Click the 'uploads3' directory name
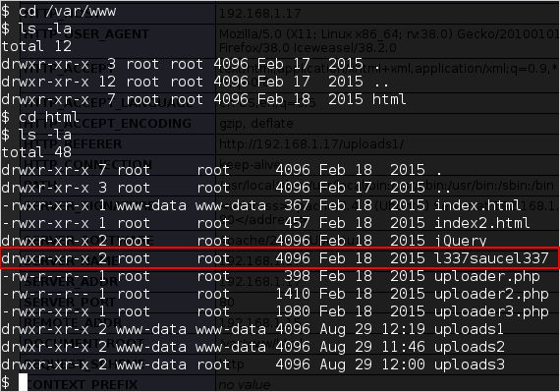Viewport: 560px width, 392px height. [469, 364]
